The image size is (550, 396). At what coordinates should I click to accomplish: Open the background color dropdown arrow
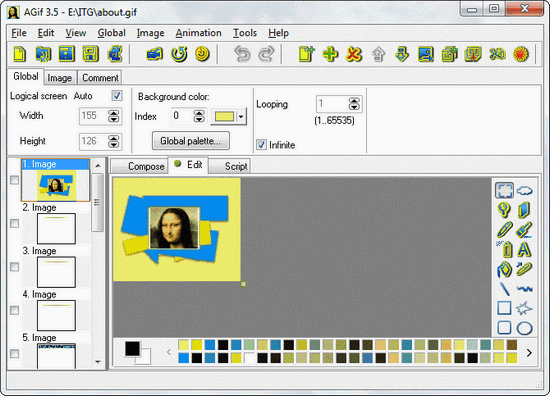tap(241, 116)
